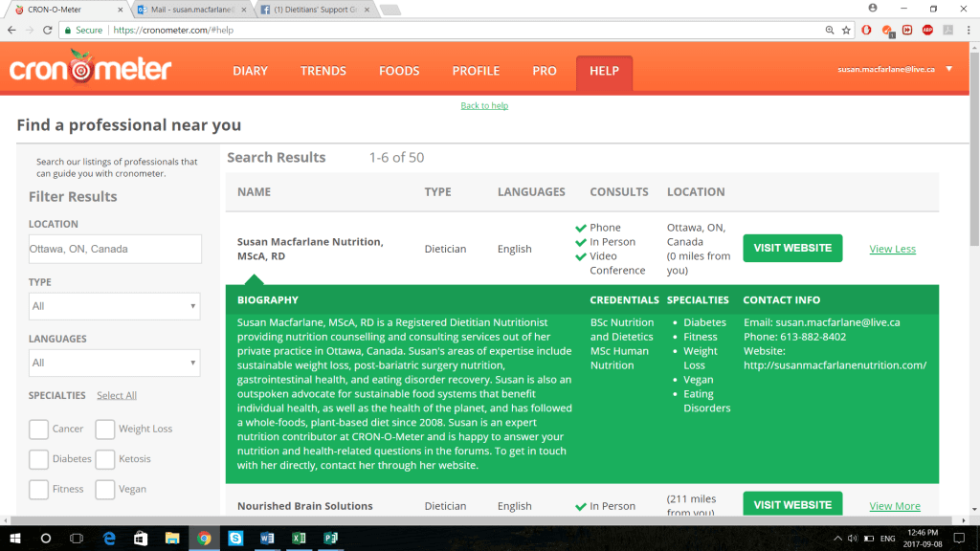Open Chrome three-dot menu

(969, 30)
